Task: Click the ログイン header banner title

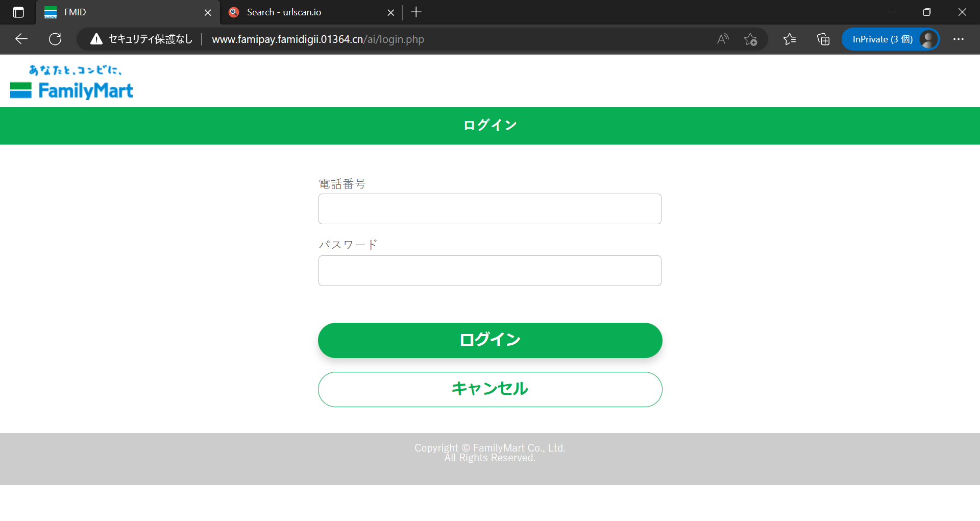Action: (490, 125)
